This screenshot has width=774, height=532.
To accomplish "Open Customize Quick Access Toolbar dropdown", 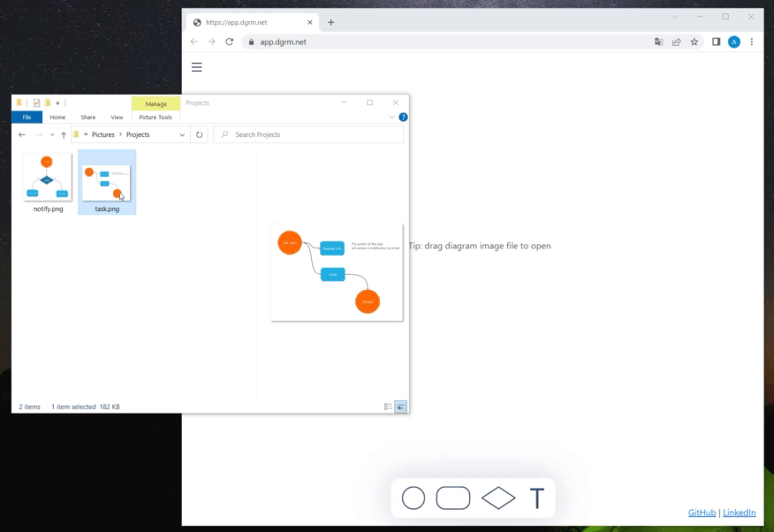I will 57,103.
